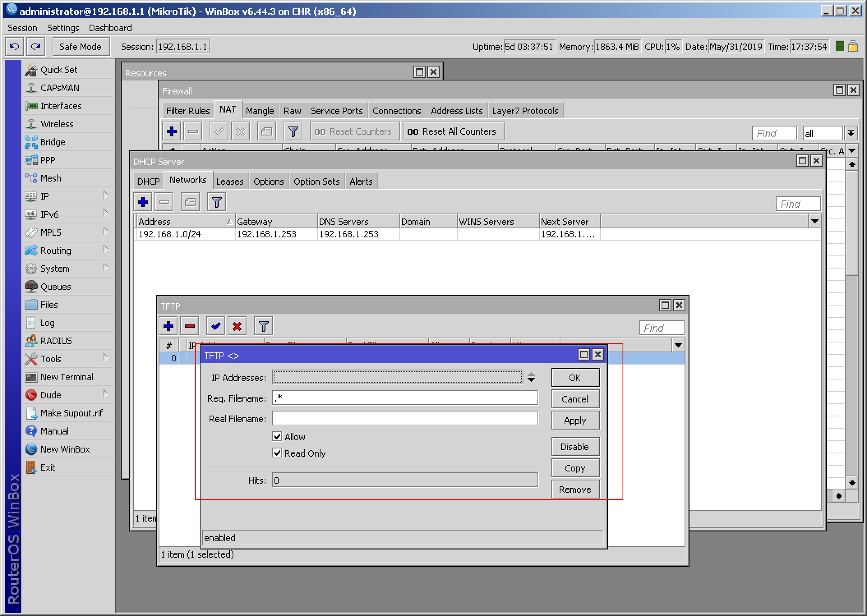Add new TFTP rule with blue plus icon
This screenshot has height=616, width=867.
(x=168, y=326)
